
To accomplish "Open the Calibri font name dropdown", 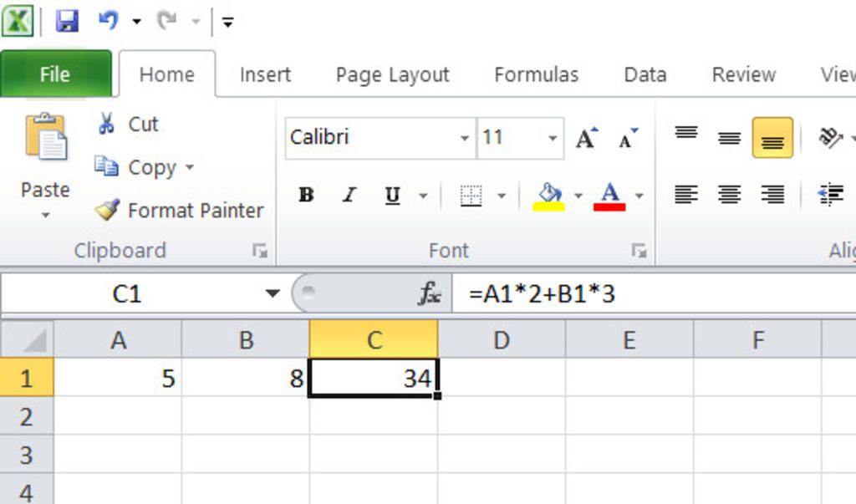I will click(465, 139).
